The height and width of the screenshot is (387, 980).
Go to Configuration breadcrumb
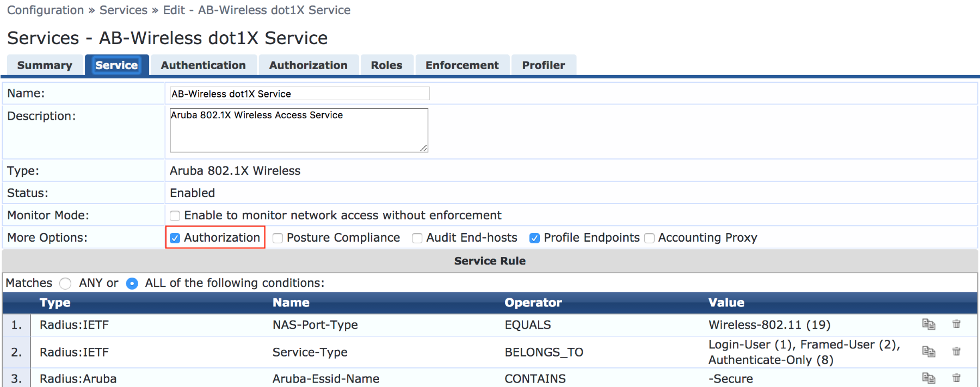click(46, 10)
